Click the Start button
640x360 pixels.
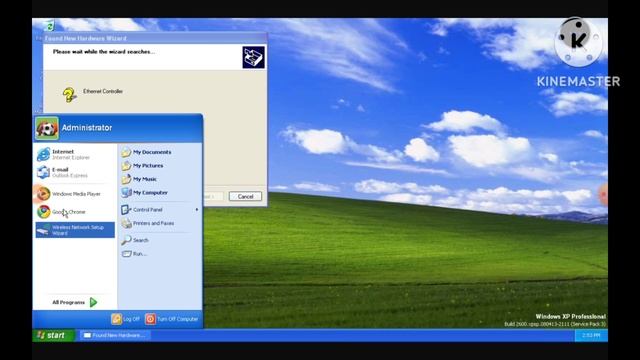pos(53,336)
